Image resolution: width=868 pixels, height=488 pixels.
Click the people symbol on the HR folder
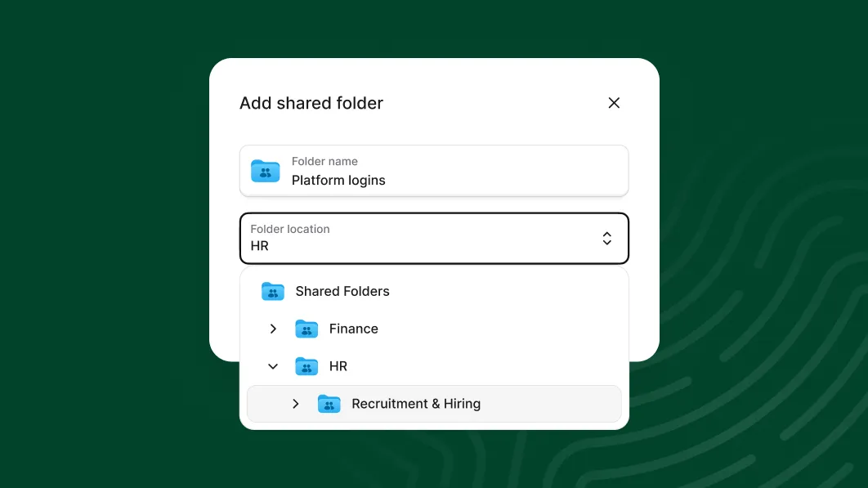[308, 367]
